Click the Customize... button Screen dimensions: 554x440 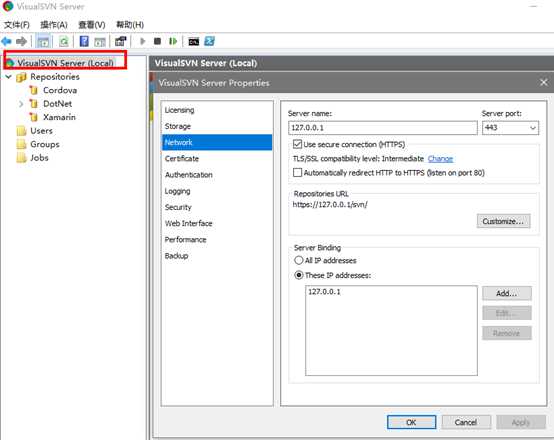[503, 221]
